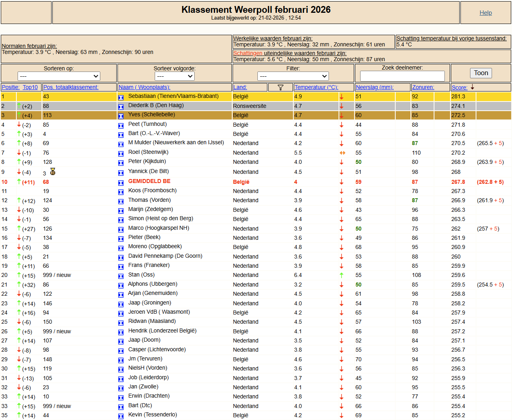Click the green up arrow in Stan (Oss) temperature column
This screenshot has width=512, height=420.
[x=341, y=275]
